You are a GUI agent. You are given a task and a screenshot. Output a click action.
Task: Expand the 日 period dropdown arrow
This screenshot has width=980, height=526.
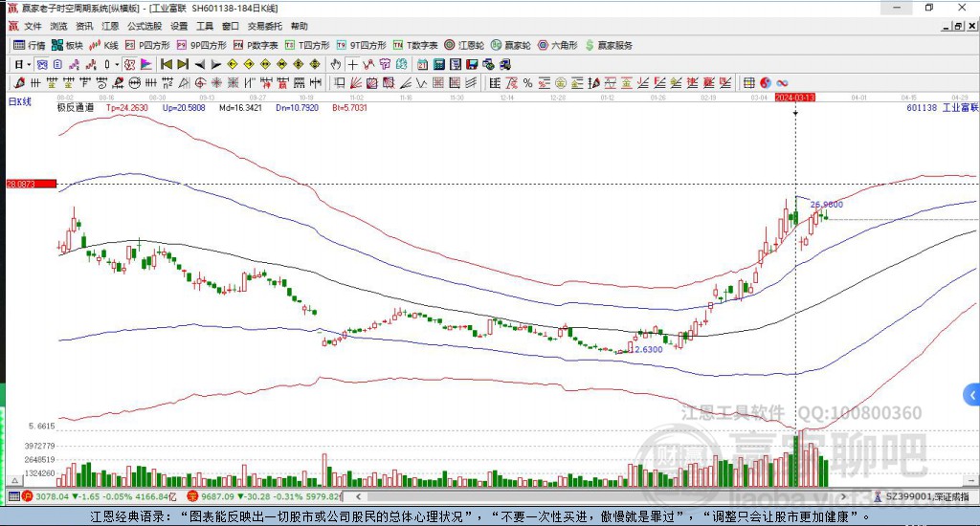(x=29, y=64)
